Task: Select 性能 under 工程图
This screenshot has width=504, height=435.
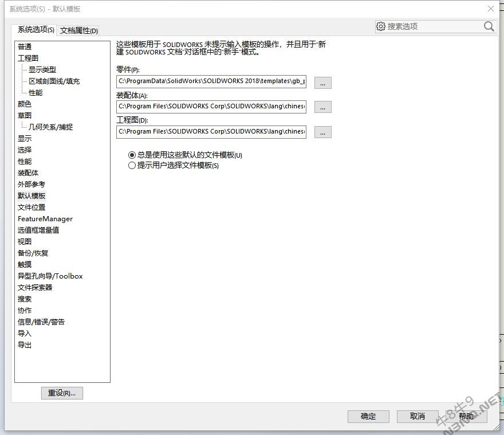Action: click(36, 93)
